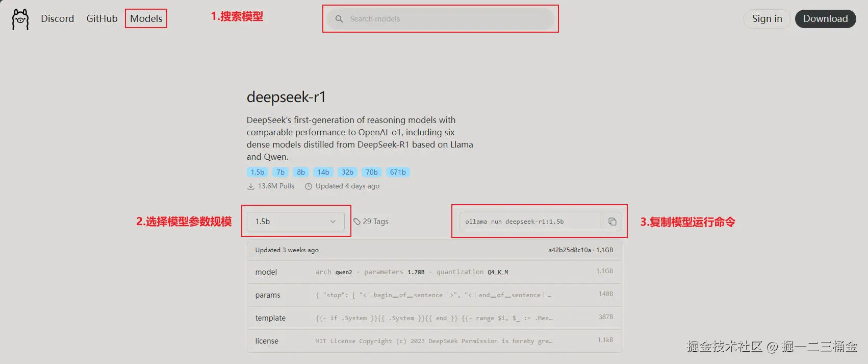Open the license file row
Screen dimensions: 868x364
pos(435,341)
